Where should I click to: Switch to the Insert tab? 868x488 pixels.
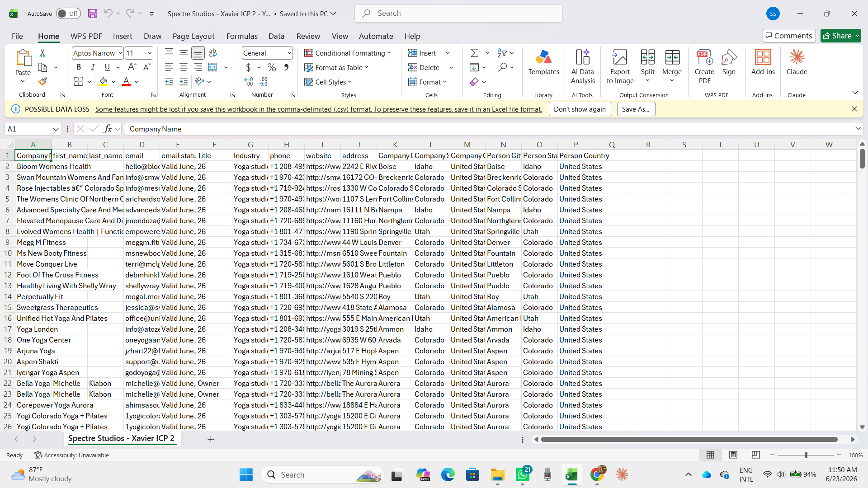tap(123, 36)
